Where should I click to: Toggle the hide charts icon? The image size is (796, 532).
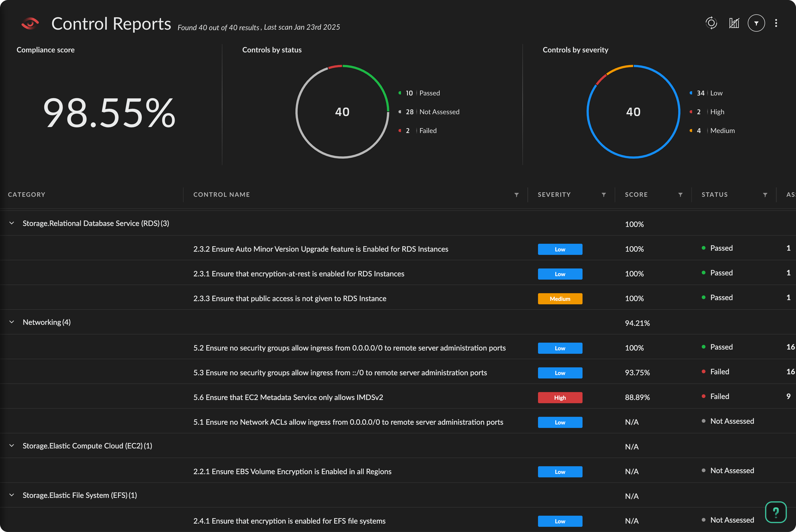734,23
